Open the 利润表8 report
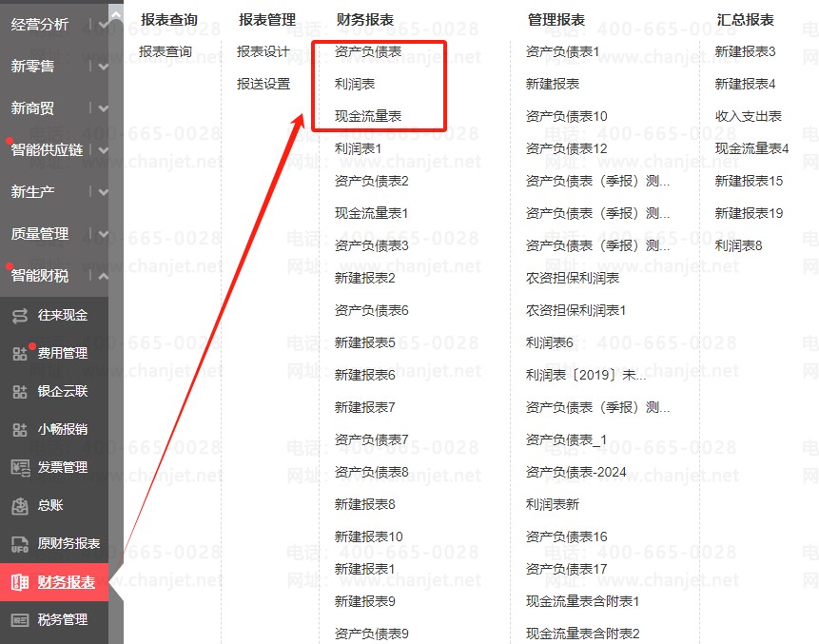This screenshot has width=819, height=644. point(738,245)
